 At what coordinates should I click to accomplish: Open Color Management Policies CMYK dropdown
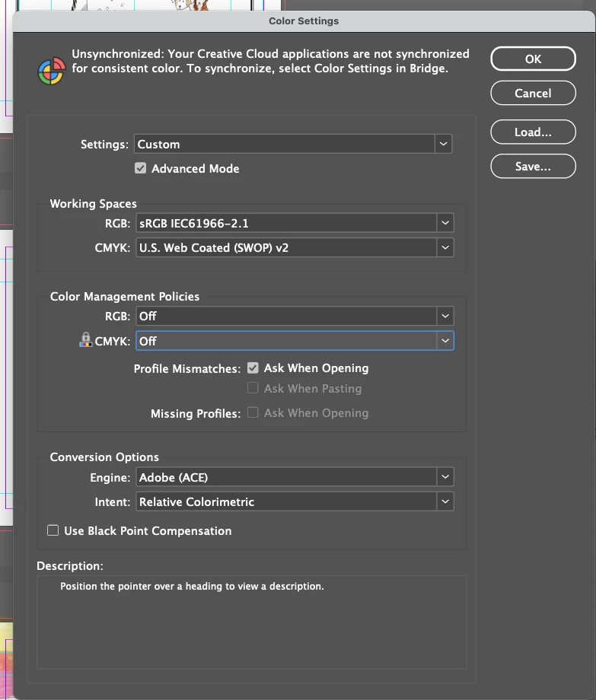[295, 341]
